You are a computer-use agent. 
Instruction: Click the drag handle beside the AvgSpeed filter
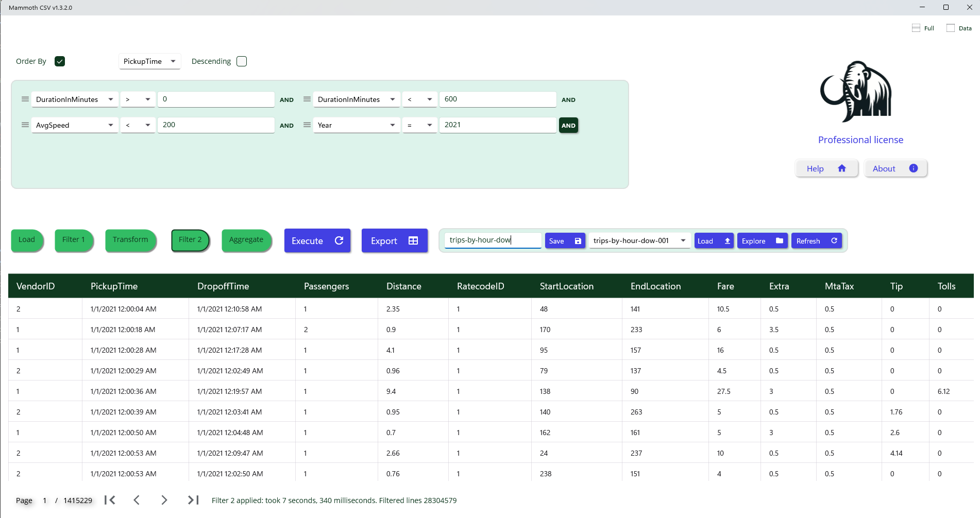click(x=25, y=125)
